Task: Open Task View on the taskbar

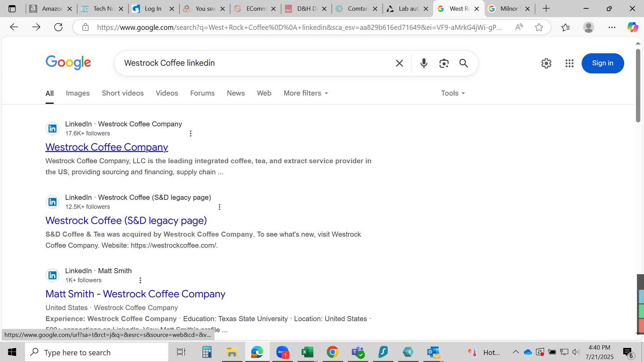Action: tap(181, 352)
